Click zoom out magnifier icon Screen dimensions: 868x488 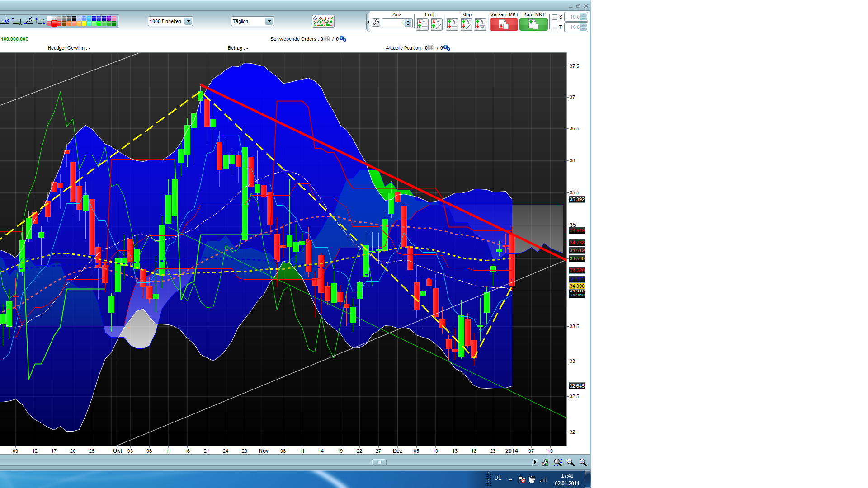(571, 462)
